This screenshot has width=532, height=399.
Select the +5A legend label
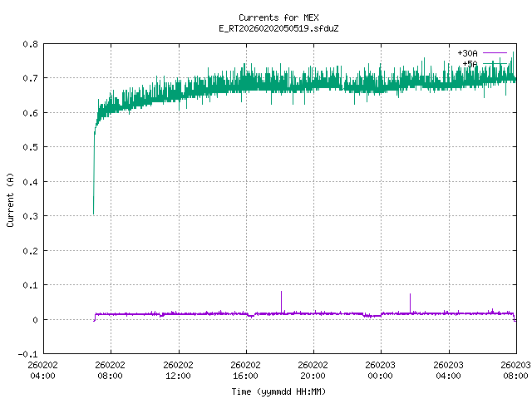coord(470,63)
